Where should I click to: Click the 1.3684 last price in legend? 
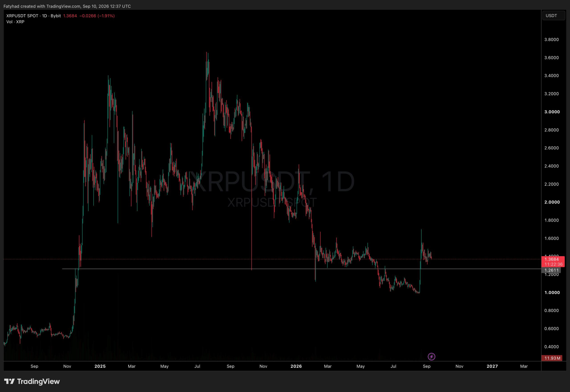pos(70,16)
